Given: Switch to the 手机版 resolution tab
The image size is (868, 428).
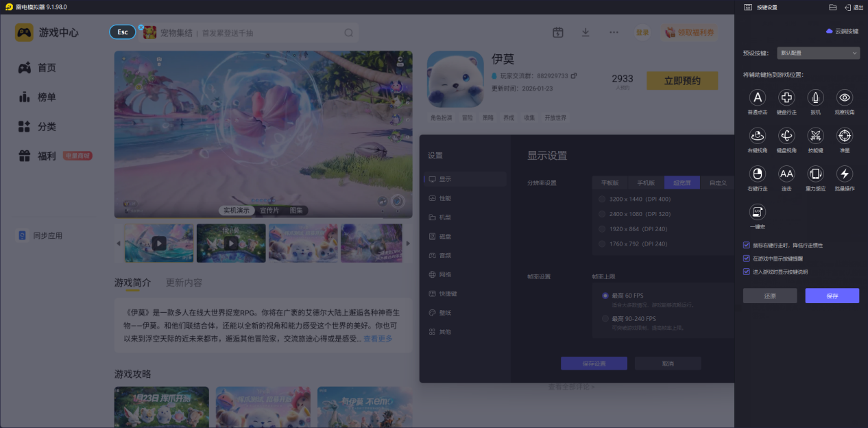Looking at the screenshot, I should coord(646,183).
